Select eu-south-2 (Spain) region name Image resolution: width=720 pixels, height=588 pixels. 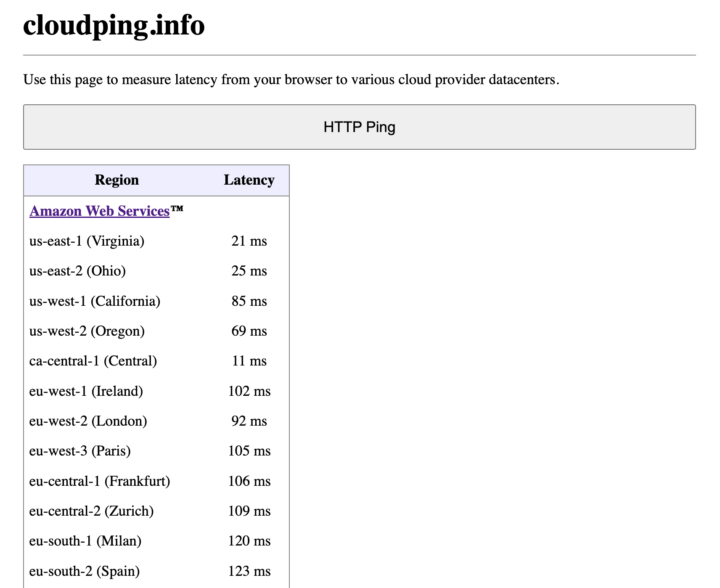pyautogui.click(x=85, y=571)
